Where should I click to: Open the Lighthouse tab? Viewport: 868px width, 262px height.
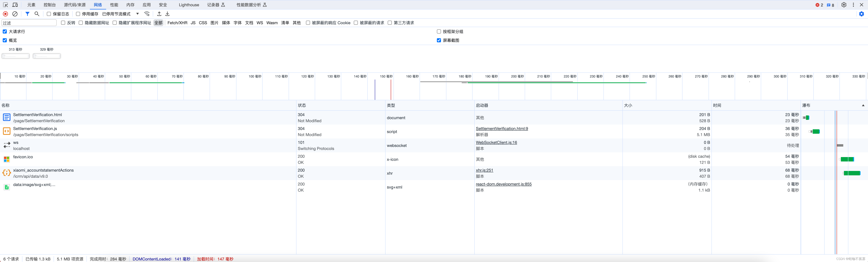click(x=189, y=5)
